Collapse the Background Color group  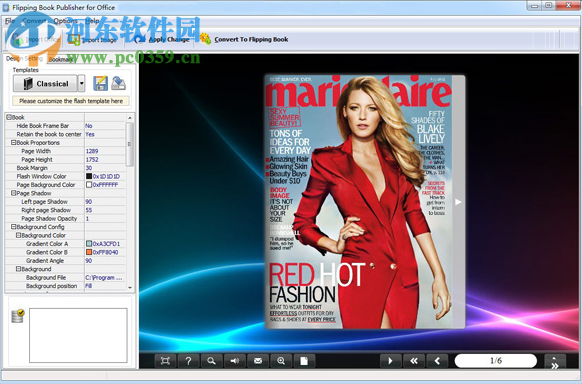(x=18, y=235)
